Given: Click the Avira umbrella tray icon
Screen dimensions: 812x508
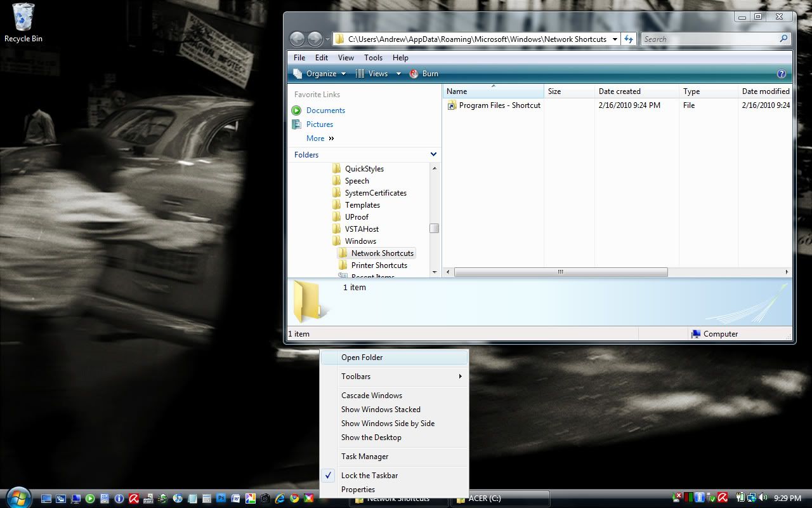Looking at the screenshot, I should [x=723, y=497].
